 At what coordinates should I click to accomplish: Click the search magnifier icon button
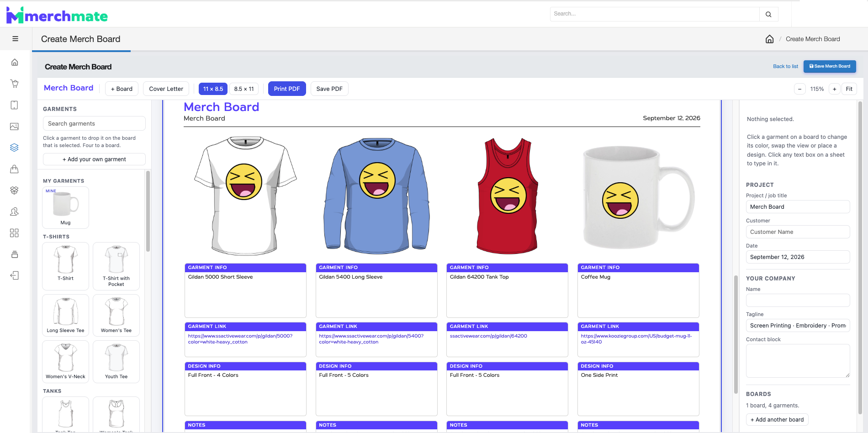tap(768, 14)
